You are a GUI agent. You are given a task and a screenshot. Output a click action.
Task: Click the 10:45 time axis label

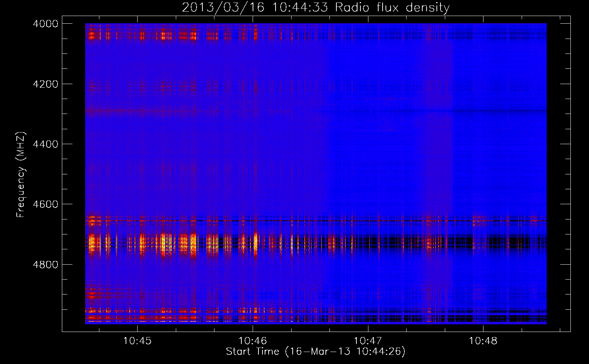(x=137, y=341)
